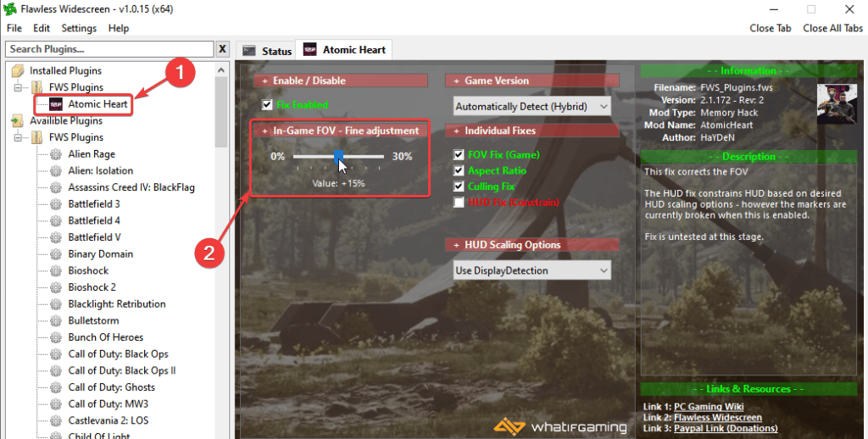This screenshot has height=439, width=868.
Task: Select Call of Duty: Black Ops II plugin
Action: [122, 370]
